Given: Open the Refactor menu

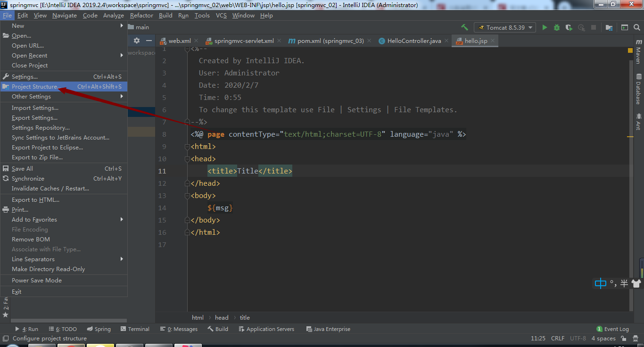Looking at the screenshot, I should pos(141,15).
